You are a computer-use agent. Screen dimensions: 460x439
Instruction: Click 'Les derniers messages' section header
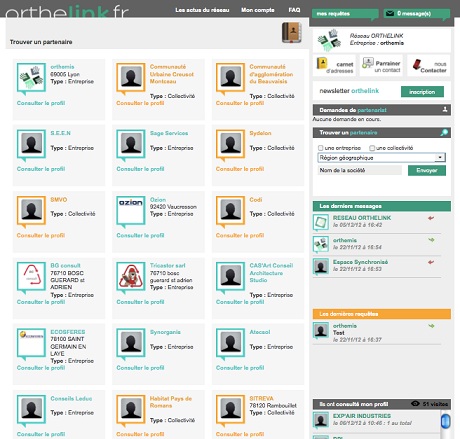[x=382, y=206]
